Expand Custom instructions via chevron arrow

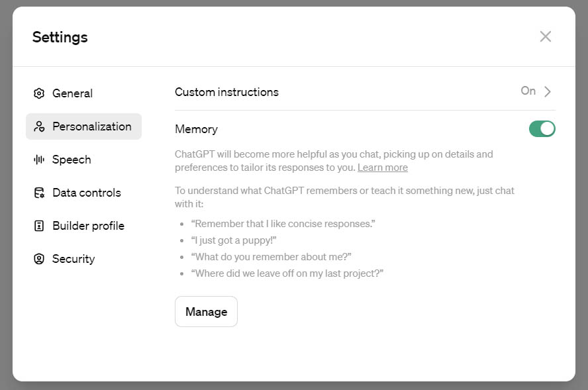point(548,92)
